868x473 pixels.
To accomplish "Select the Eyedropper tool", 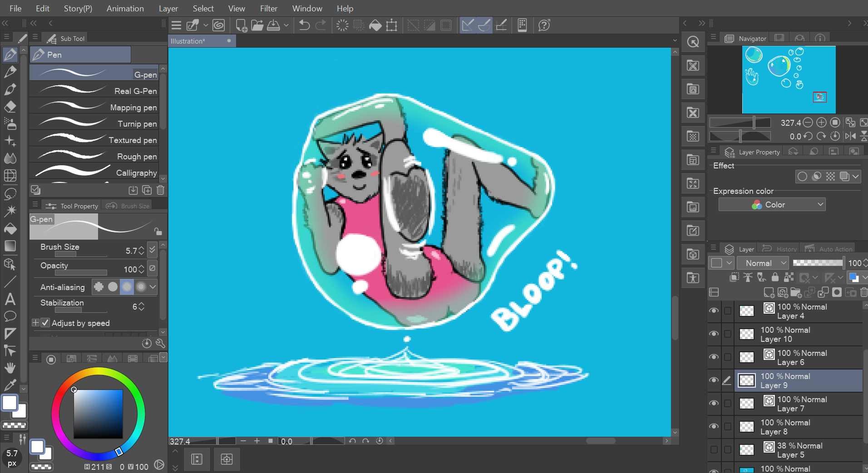I will click(x=10, y=385).
